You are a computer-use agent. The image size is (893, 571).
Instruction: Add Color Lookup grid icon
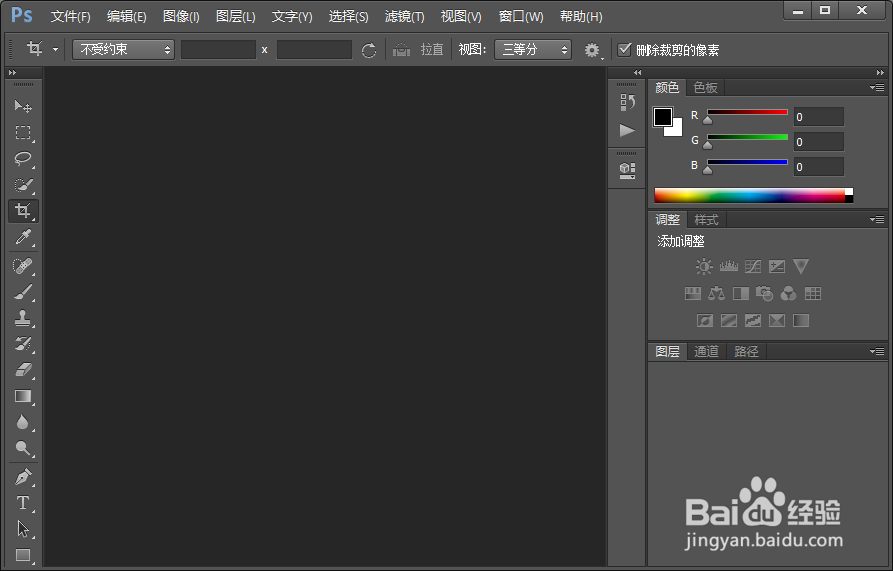[x=813, y=294]
